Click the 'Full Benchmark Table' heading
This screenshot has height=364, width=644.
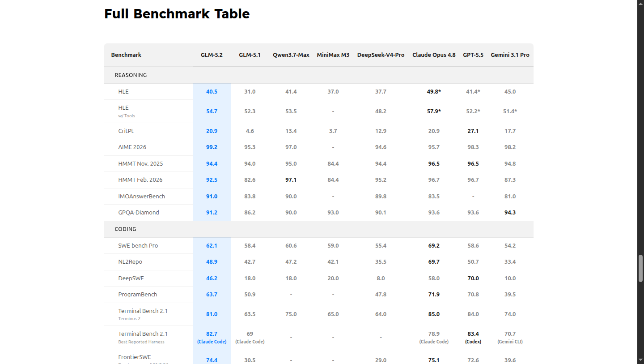pyautogui.click(x=177, y=14)
